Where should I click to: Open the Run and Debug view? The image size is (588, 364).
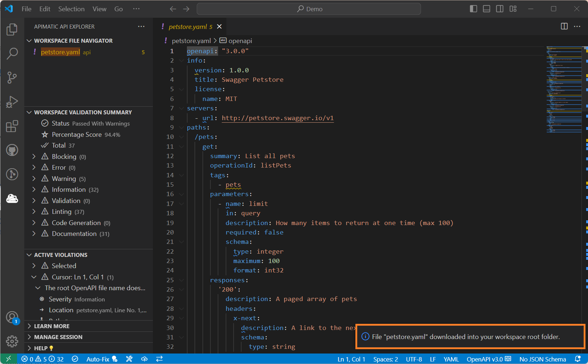tap(12, 102)
